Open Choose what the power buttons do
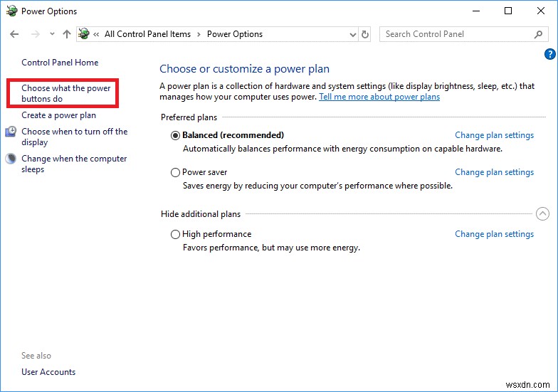The image size is (558, 392). tap(65, 93)
